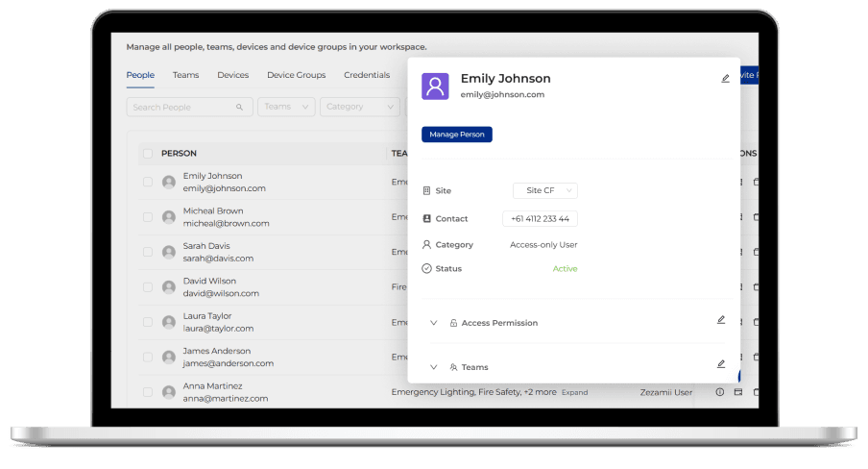Edit the Access Permission section via pencil icon

pos(721,320)
